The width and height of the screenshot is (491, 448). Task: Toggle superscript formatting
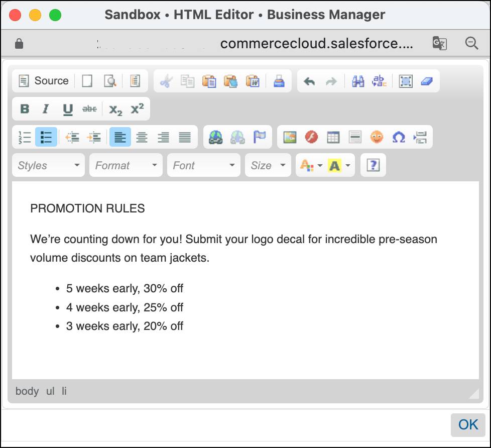[137, 109]
